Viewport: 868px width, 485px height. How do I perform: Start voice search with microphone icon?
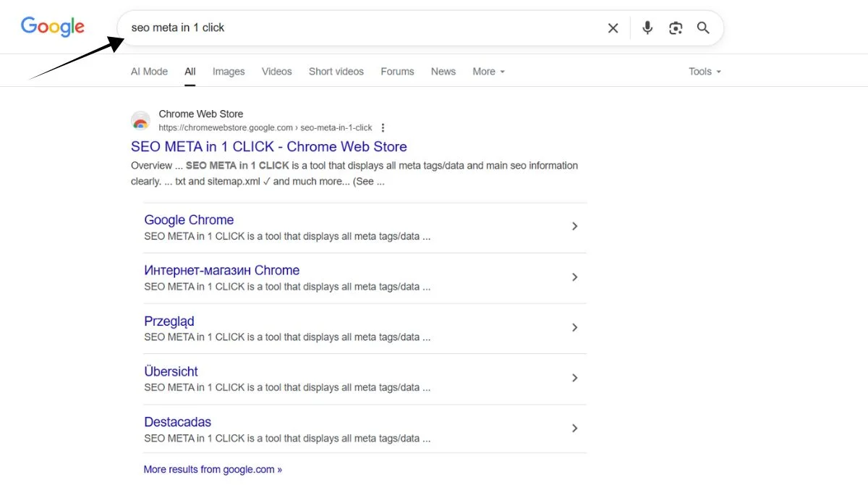647,28
